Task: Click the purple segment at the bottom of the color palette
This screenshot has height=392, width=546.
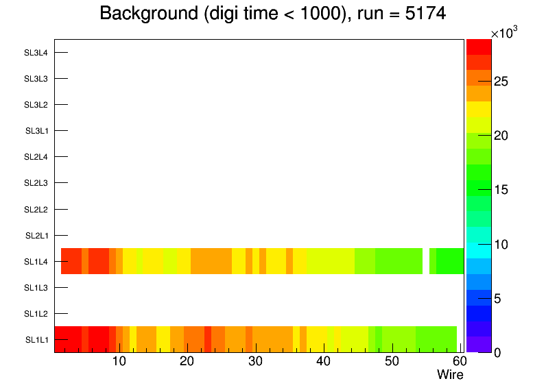Action: click(478, 344)
